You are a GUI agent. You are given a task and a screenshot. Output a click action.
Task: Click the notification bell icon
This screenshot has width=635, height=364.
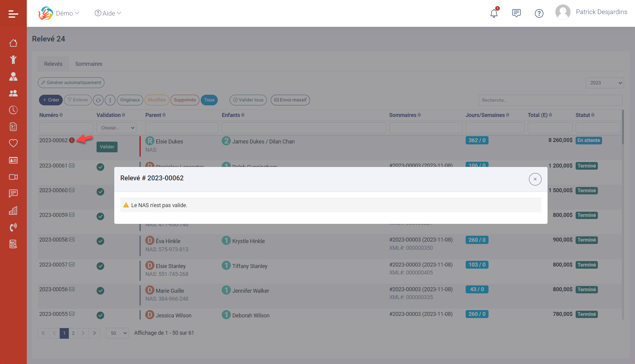coord(494,13)
